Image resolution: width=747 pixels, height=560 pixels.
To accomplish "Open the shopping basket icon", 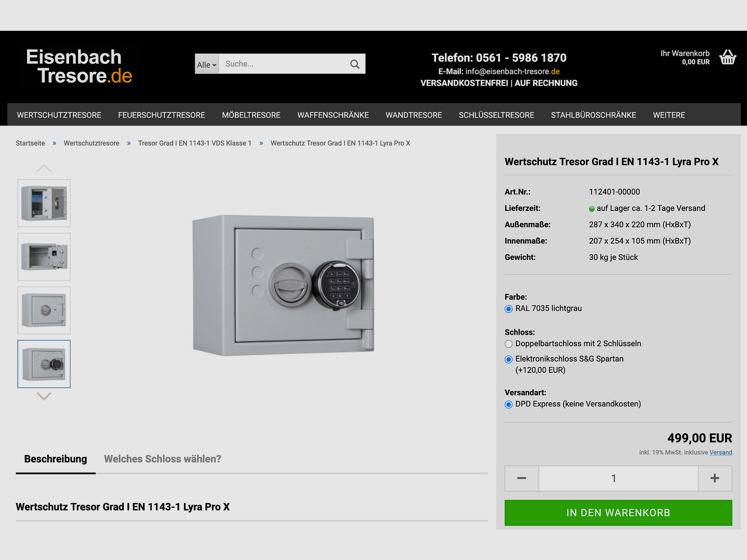I will coord(727,57).
